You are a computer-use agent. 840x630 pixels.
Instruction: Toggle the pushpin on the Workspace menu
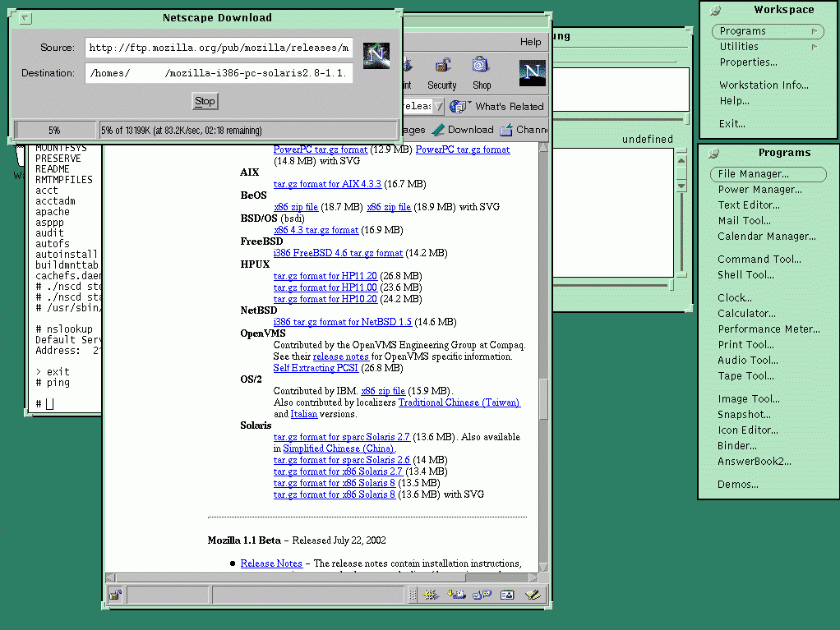point(715,10)
